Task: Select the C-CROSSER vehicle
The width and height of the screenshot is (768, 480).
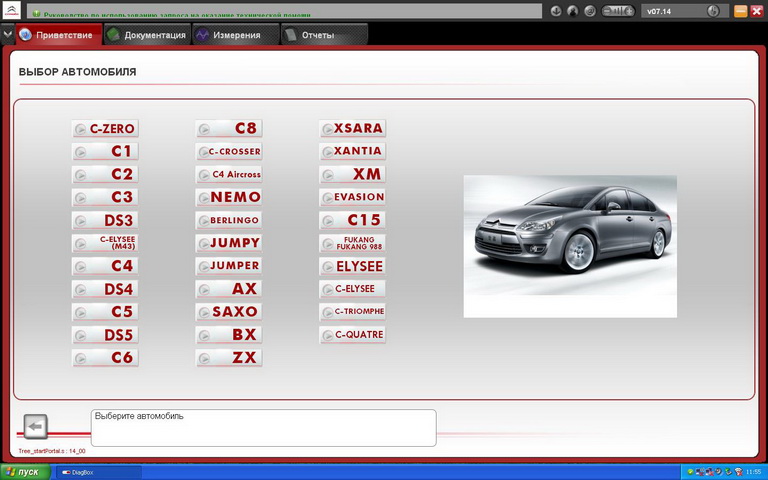Action: coord(229,151)
